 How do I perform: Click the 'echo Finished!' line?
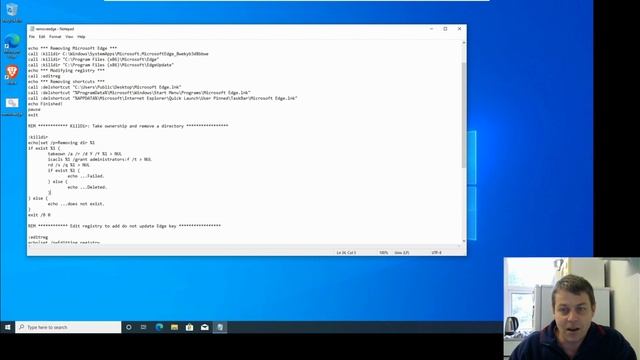[x=45, y=104]
